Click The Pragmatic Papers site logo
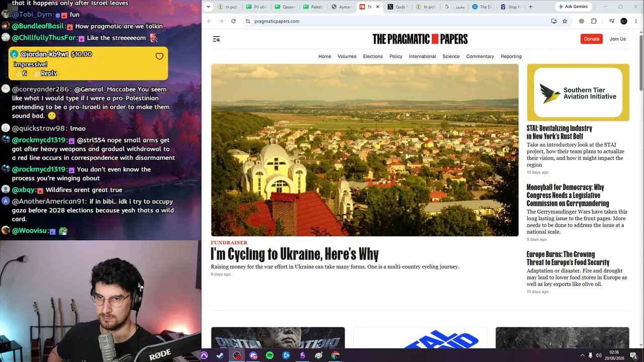Viewport: 644px width, 362px height. point(420,39)
